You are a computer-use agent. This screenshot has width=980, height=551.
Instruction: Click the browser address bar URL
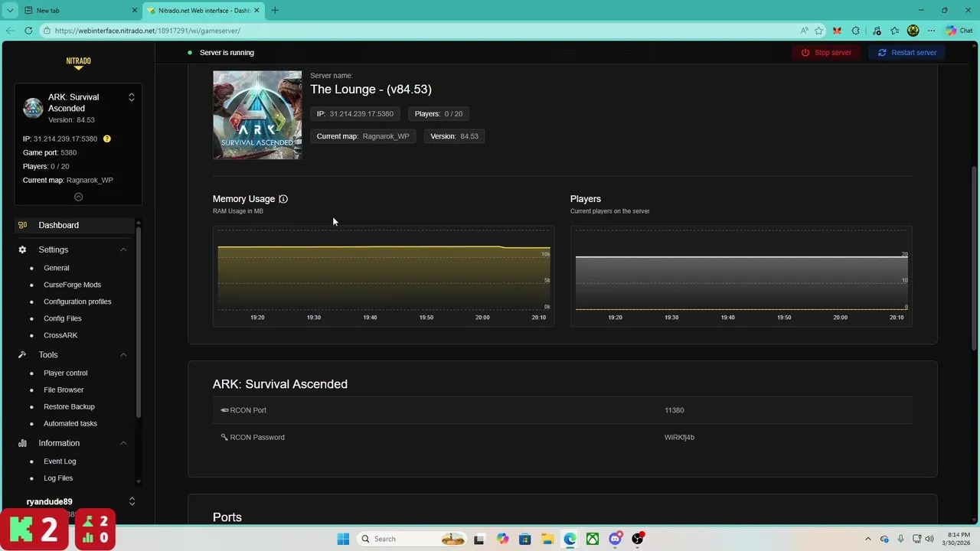coord(148,31)
